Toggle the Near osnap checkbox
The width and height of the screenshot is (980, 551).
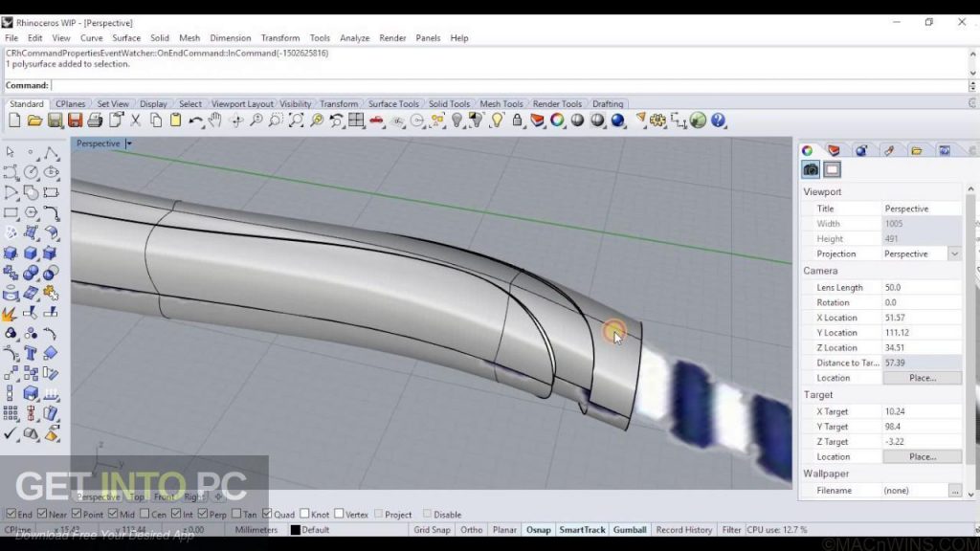(x=42, y=514)
